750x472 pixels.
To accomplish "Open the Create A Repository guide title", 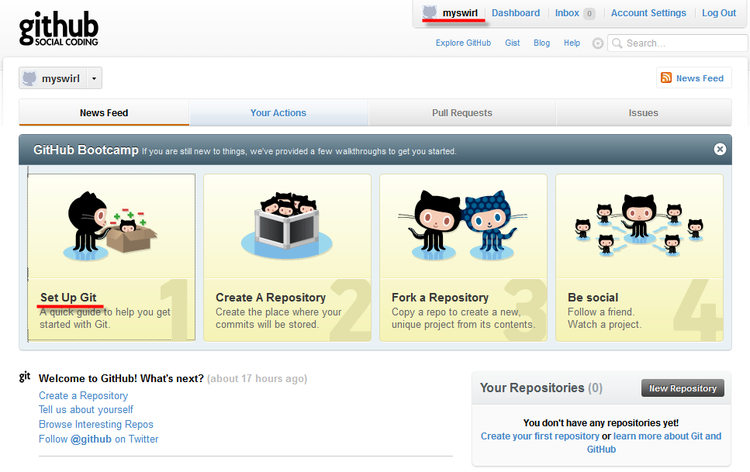I will 270,297.
